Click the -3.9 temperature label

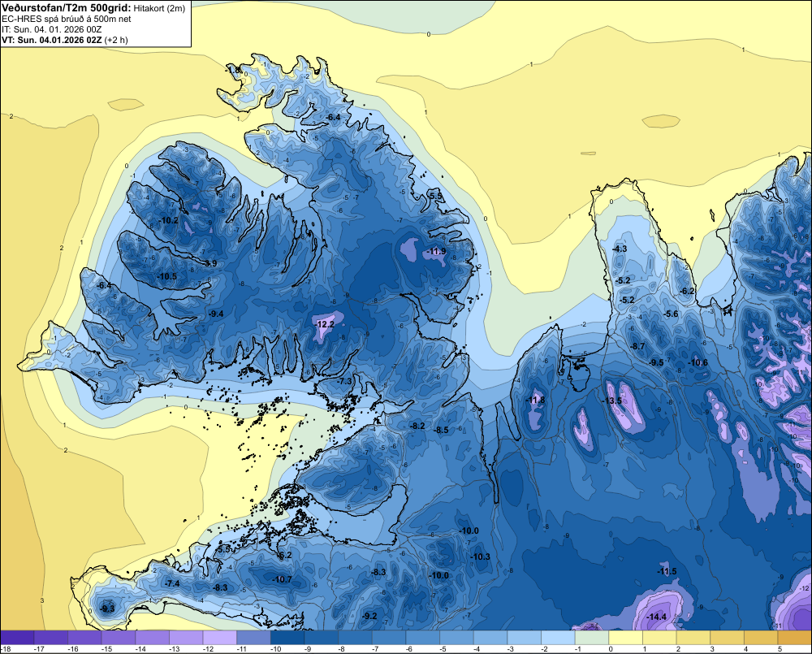209,263
